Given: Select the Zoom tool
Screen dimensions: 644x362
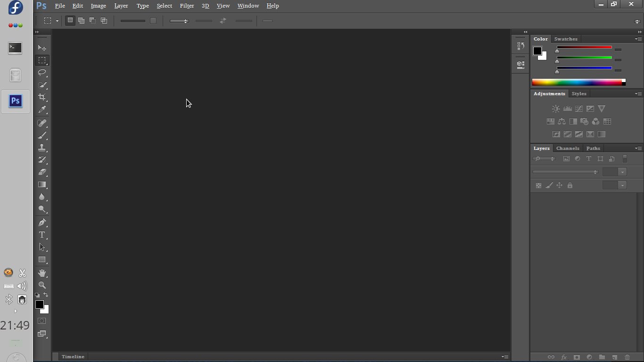Looking at the screenshot, I should click(42, 285).
